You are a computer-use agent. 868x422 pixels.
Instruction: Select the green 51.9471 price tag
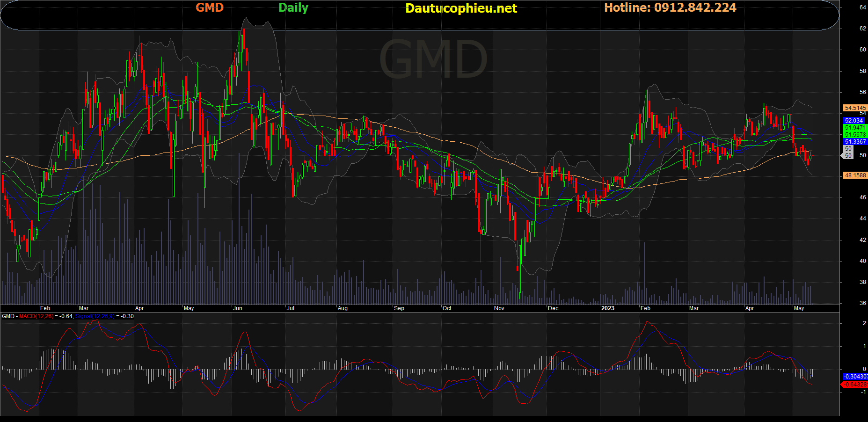(x=855, y=128)
